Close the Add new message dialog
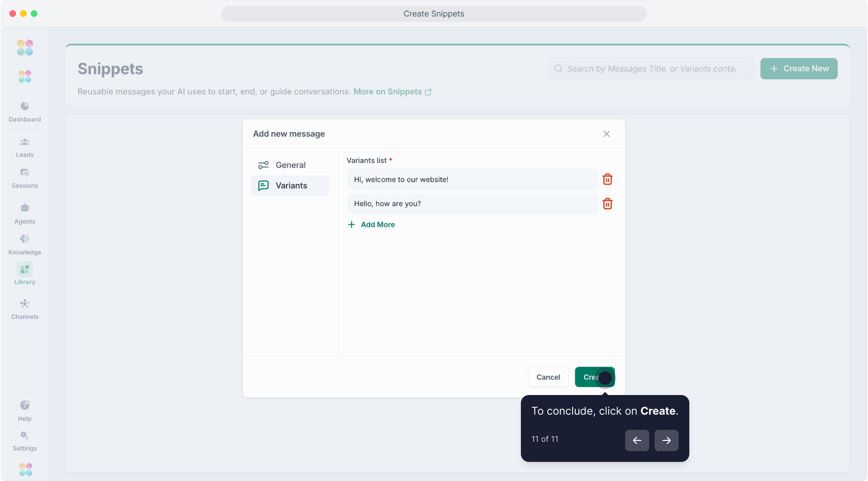The height and width of the screenshot is (481, 868). pyautogui.click(x=606, y=134)
